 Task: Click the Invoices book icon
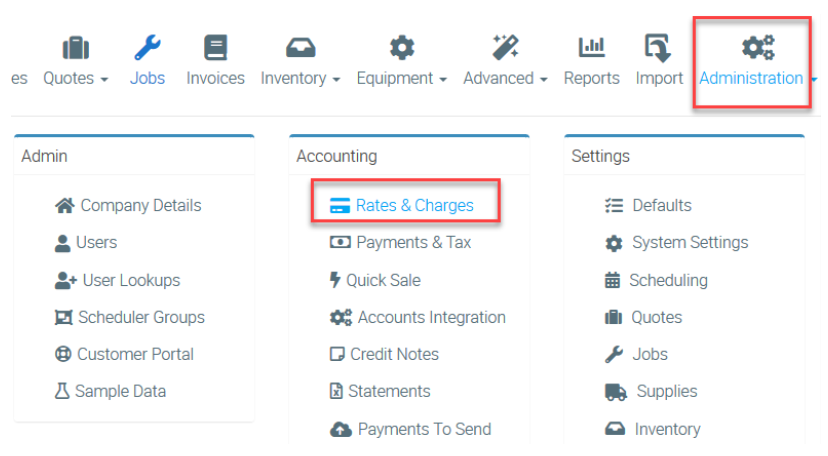pos(215,48)
